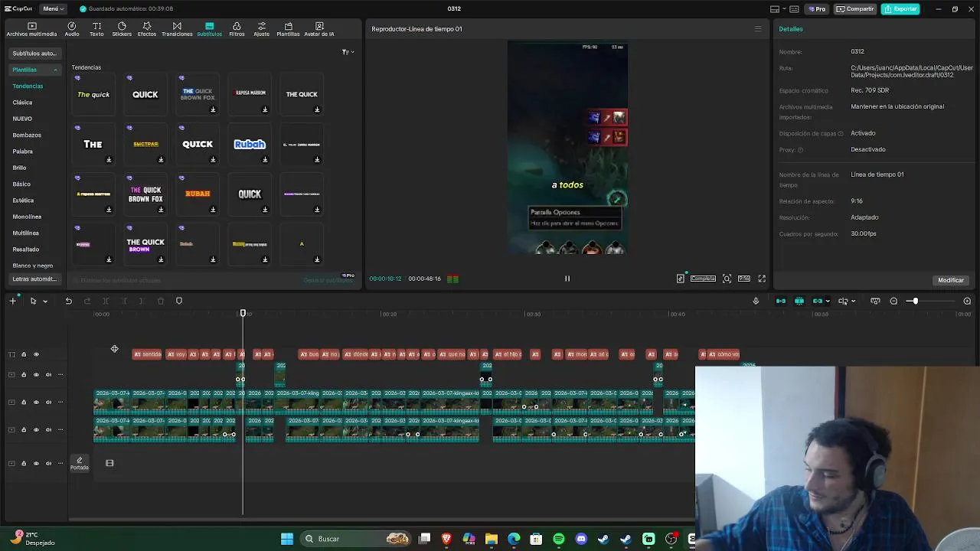Select the Clásica subtitle category
Image resolution: width=980 pixels, height=551 pixels.
point(22,102)
